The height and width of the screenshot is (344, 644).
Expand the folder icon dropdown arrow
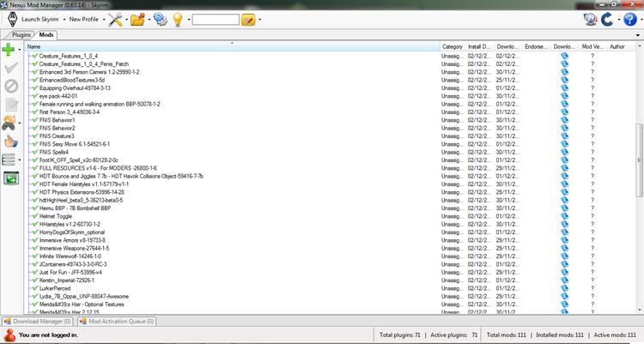coord(149,19)
